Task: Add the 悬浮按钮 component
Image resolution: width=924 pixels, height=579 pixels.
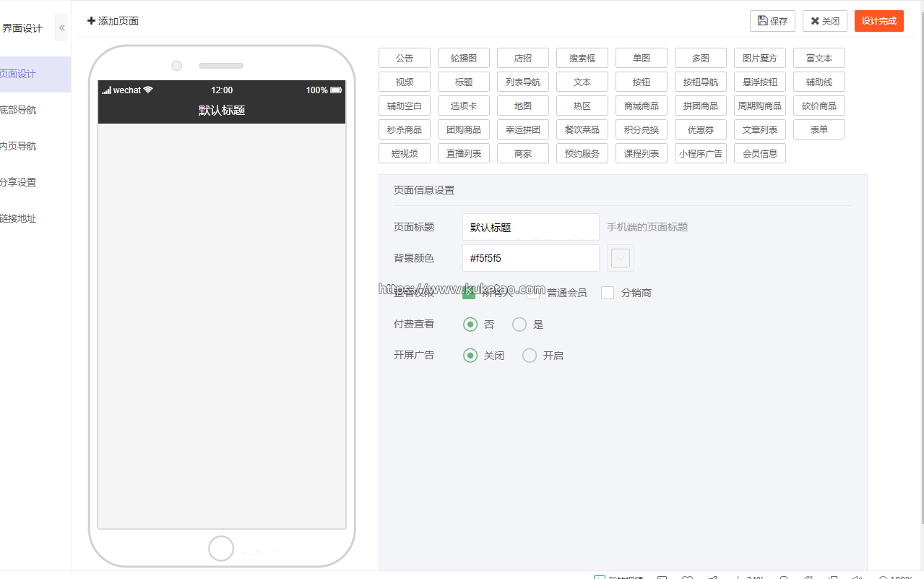Action: point(760,82)
